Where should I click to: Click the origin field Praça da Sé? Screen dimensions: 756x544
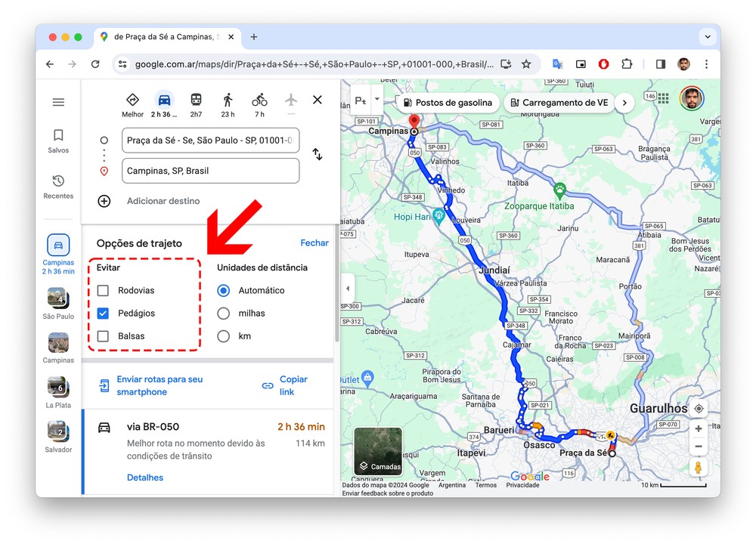211,141
